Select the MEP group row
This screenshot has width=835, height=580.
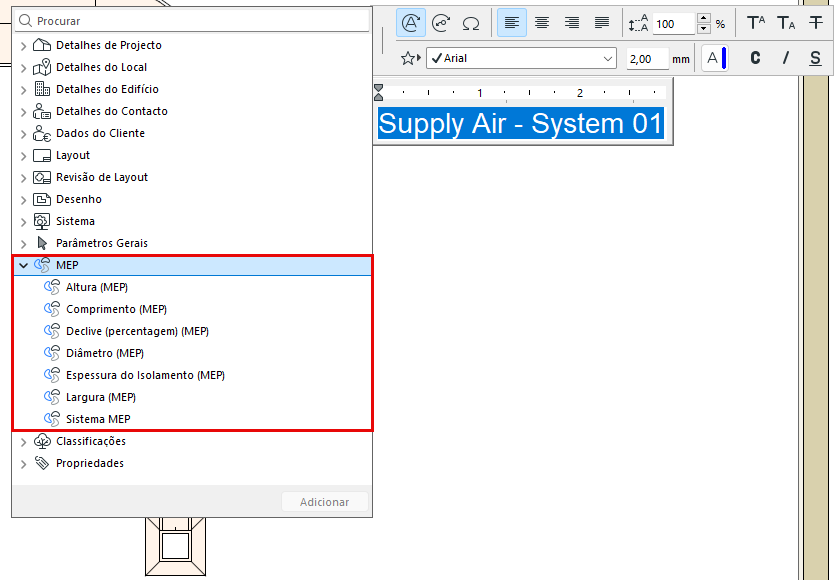pos(192,265)
